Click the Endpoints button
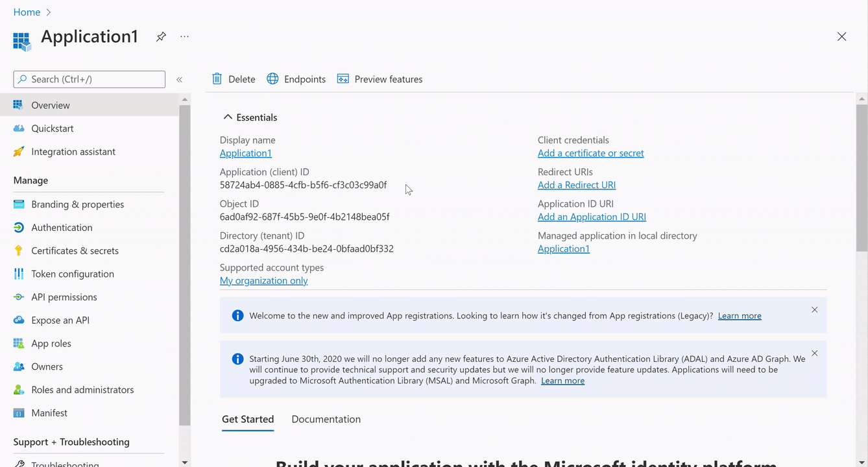Screen dimensions: 868x467 point(296,79)
